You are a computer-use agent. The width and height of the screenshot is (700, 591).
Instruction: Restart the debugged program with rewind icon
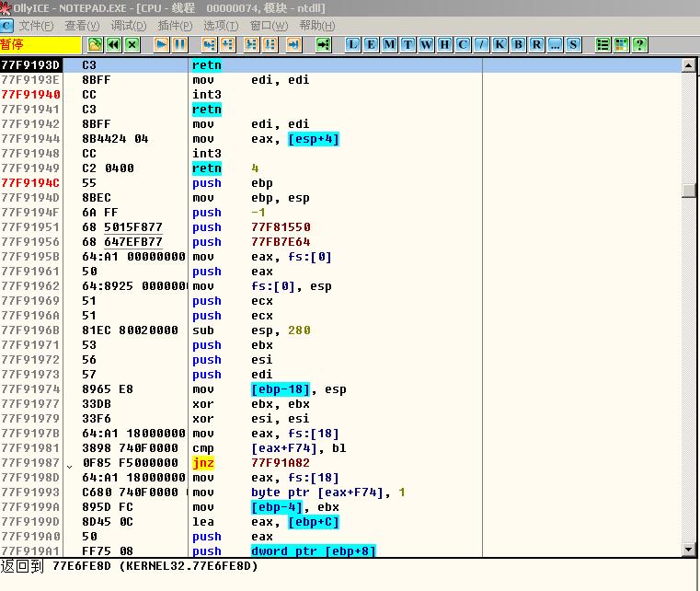coord(114,44)
